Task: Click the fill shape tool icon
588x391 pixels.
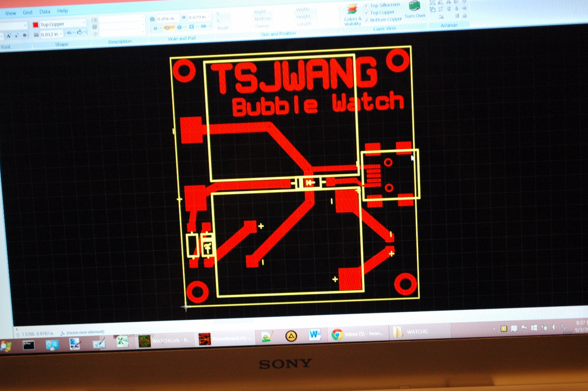Action: (80, 32)
